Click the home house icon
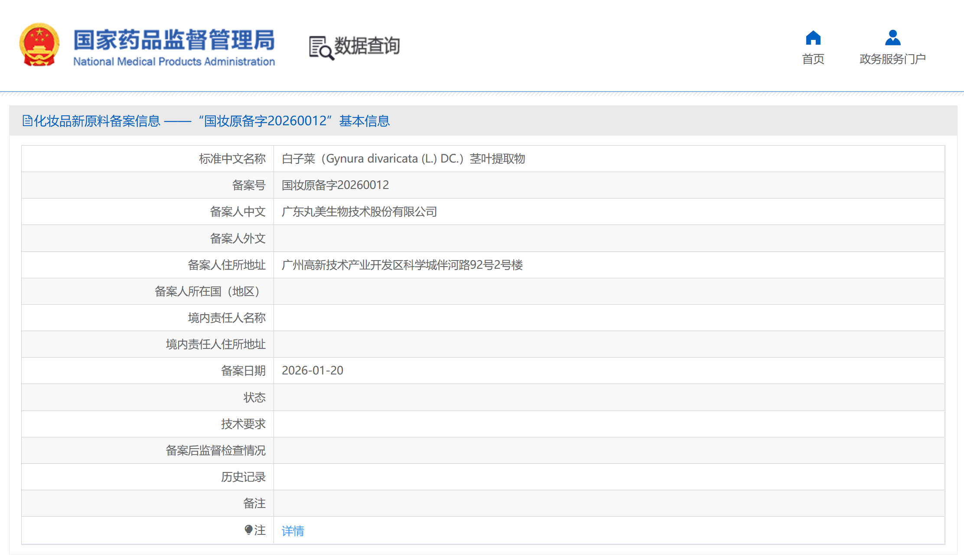Viewport: 964px width, 560px height. tap(813, 38)
